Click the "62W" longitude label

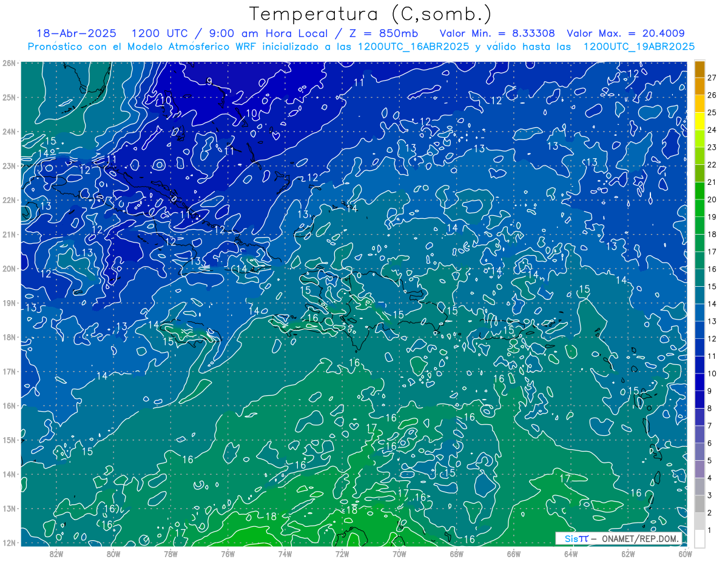[628, 554]
